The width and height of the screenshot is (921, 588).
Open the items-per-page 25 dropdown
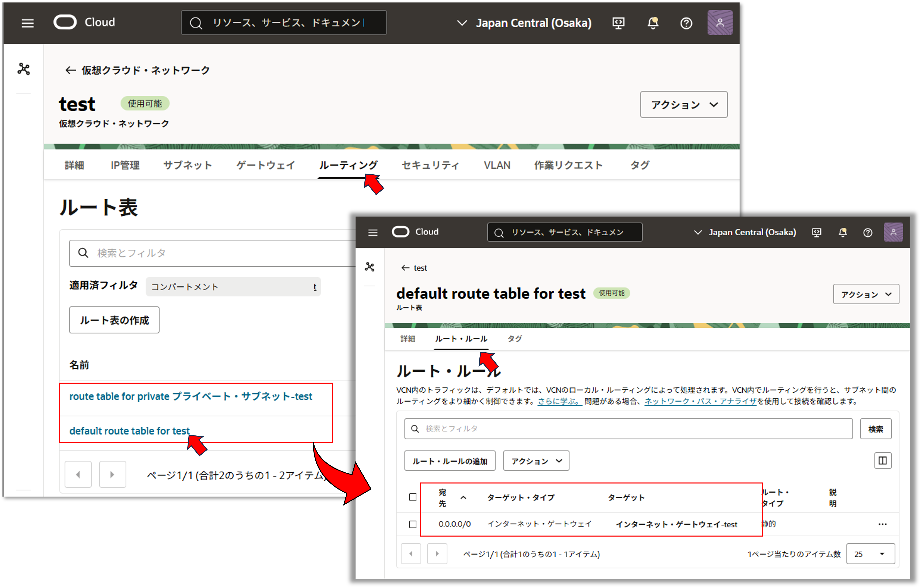(871, 554)
